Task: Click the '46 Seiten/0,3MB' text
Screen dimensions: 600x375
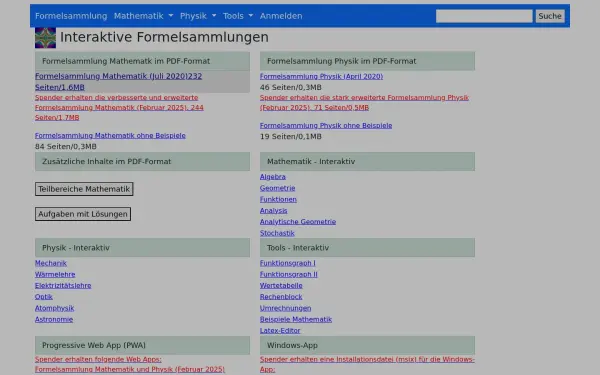Action: tap(291, 88)
